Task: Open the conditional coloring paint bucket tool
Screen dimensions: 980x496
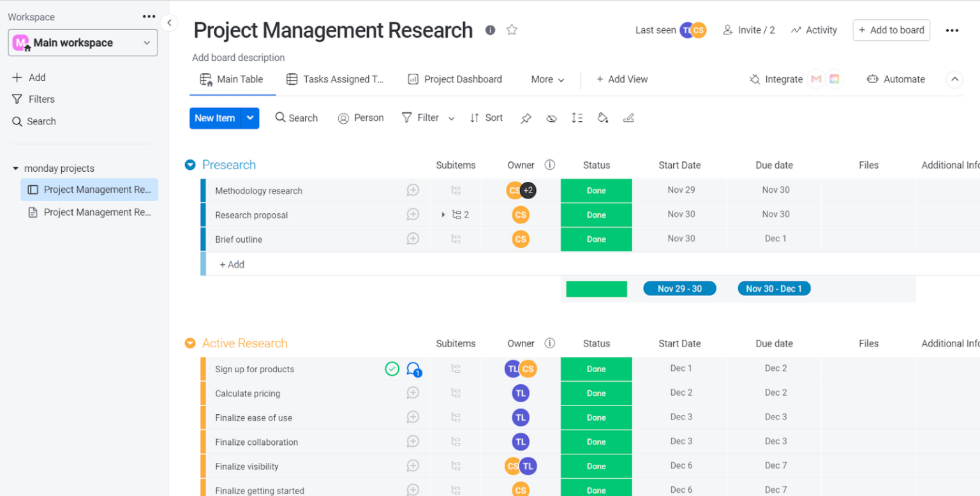Action: pos(603,117)
